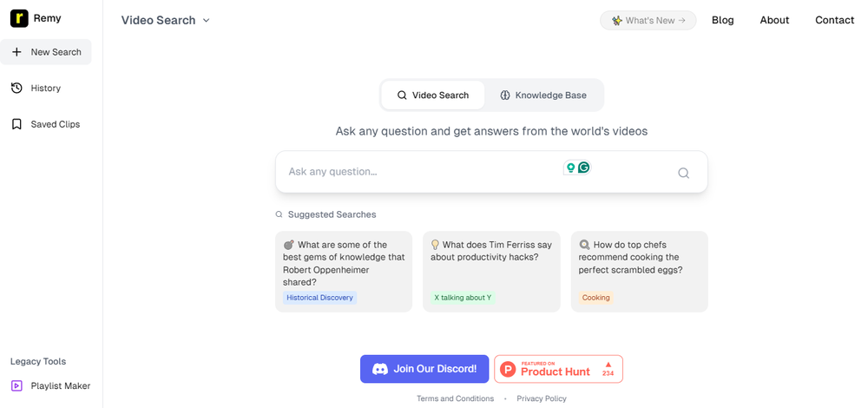Image resolution: width=868 pixels, height=408 pixels.
Task: Click the History clock icon
Action: [x=16, y=88]
